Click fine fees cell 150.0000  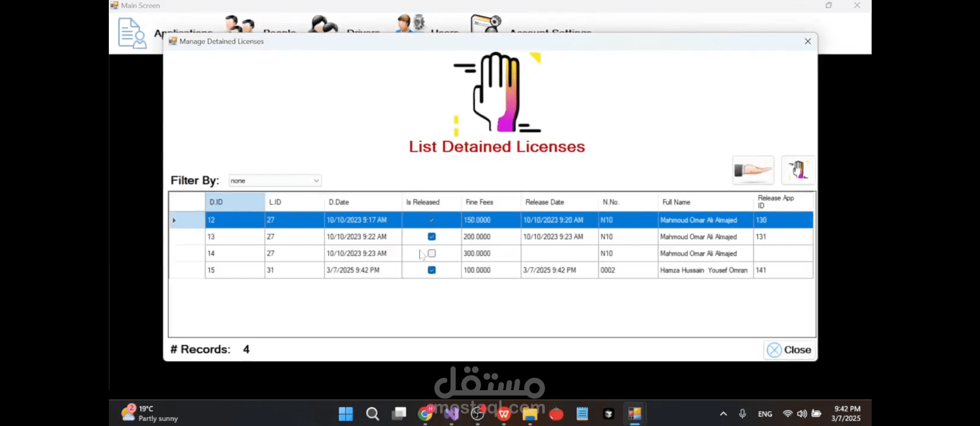click(x=491, y=220)
